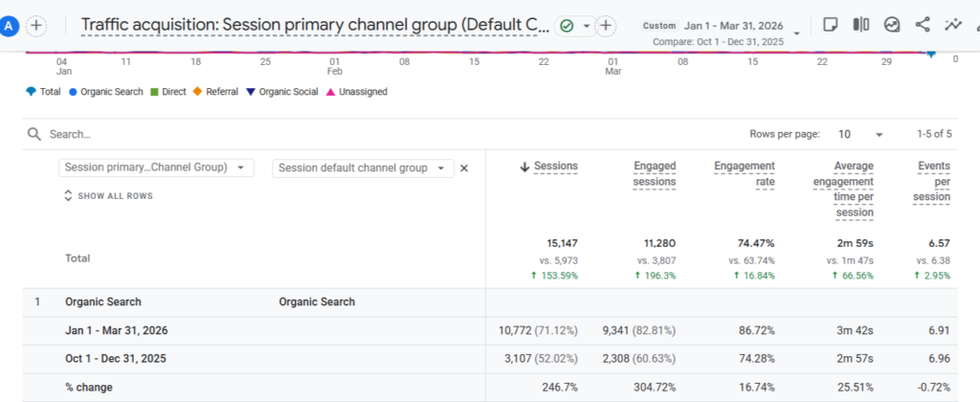Screen dimensions: 980x402
Task: Click the 'A' segment avatar icon
Action: [11, 26]
